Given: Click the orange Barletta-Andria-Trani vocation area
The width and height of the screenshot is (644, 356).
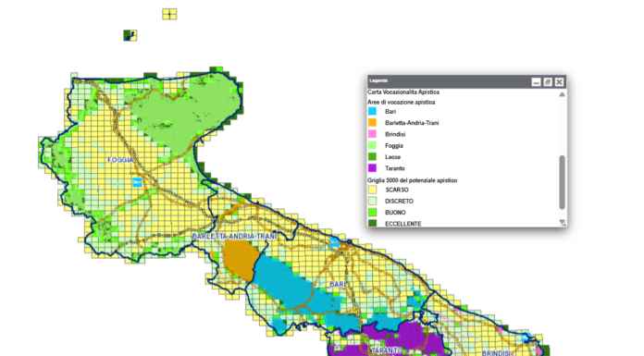Looking at the screenshot, I should 241,260.
